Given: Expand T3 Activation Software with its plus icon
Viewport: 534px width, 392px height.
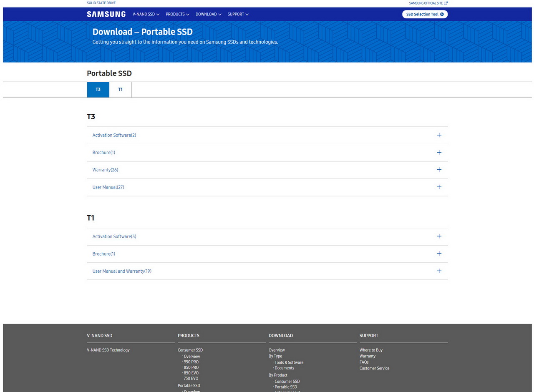Looking at the screenshot, I should tap(439, 135).
